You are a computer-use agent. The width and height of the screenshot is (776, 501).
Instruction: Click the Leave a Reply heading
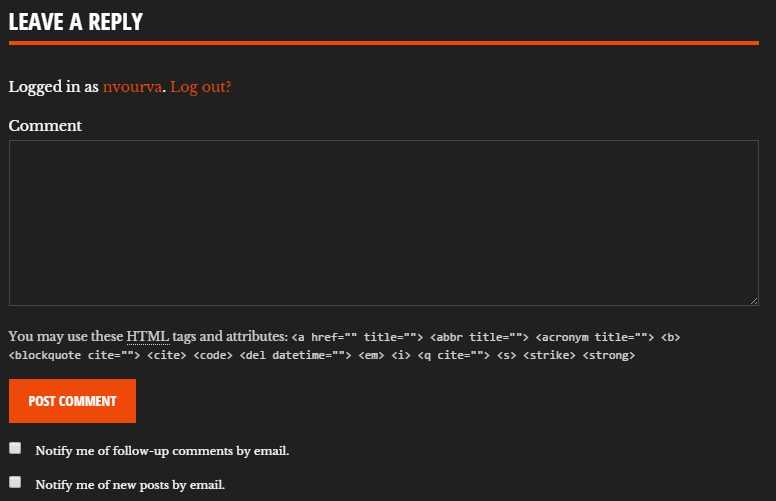tap(76, 22)
